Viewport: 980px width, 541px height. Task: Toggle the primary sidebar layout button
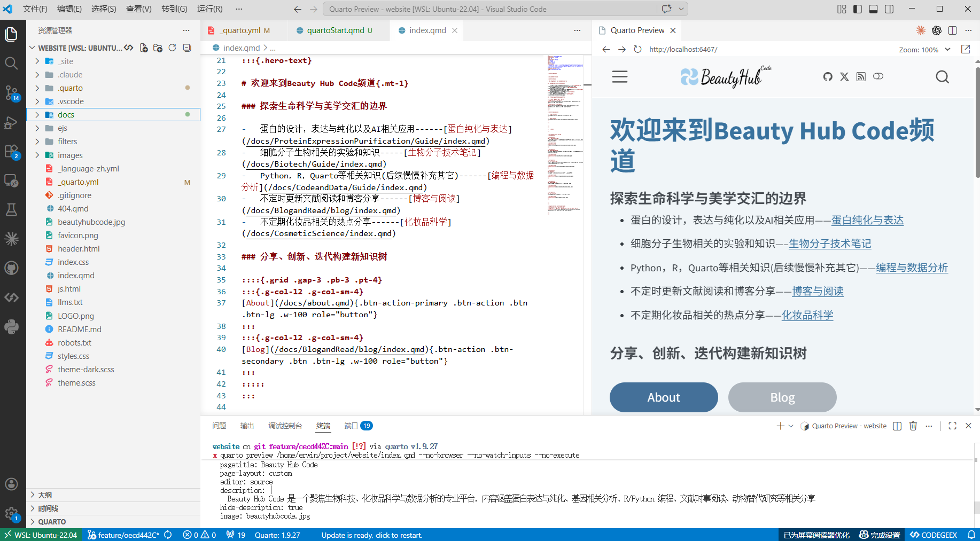pyautogui.click(x=858, y=9)
